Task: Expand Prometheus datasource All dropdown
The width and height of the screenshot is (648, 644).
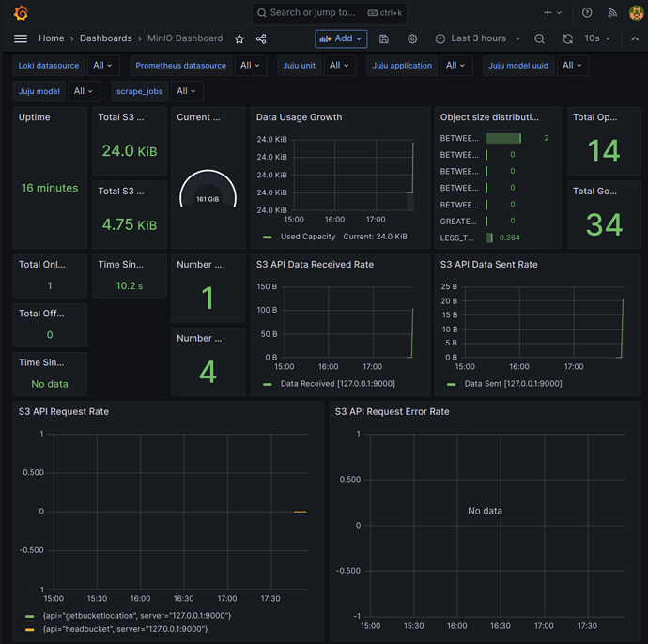Action: (x=251, y=66)
